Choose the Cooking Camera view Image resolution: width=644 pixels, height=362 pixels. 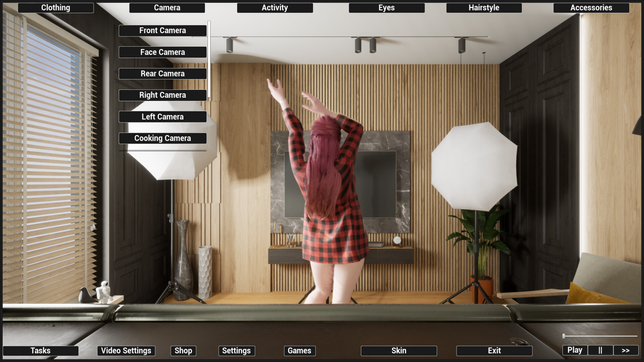tap(163, 138)
